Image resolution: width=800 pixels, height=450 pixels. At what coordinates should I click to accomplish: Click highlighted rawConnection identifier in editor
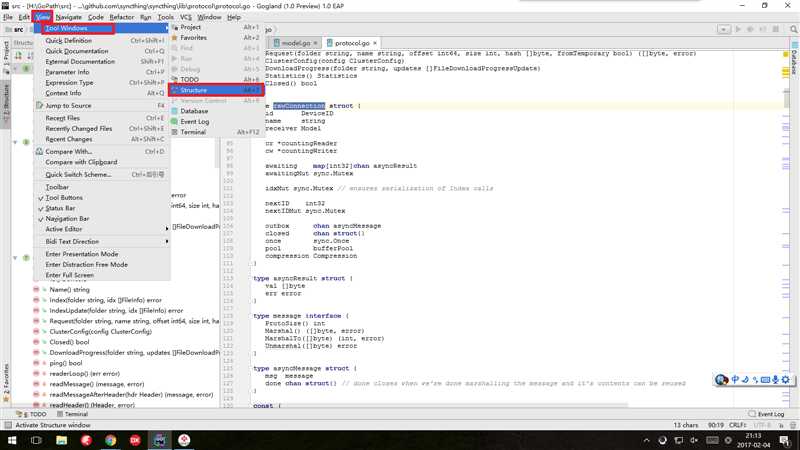[299, 106]
